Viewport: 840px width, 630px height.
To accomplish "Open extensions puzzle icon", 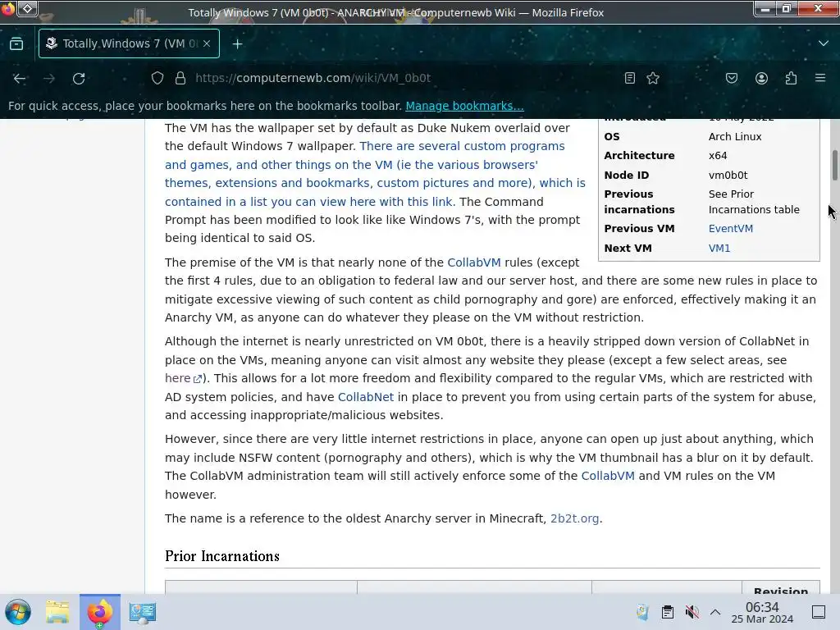I will [791, 78].
